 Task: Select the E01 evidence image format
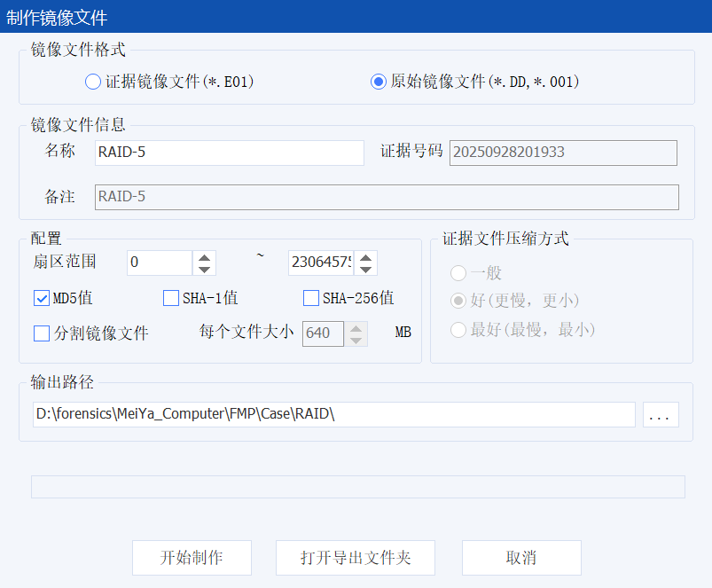tap(93, 82)
